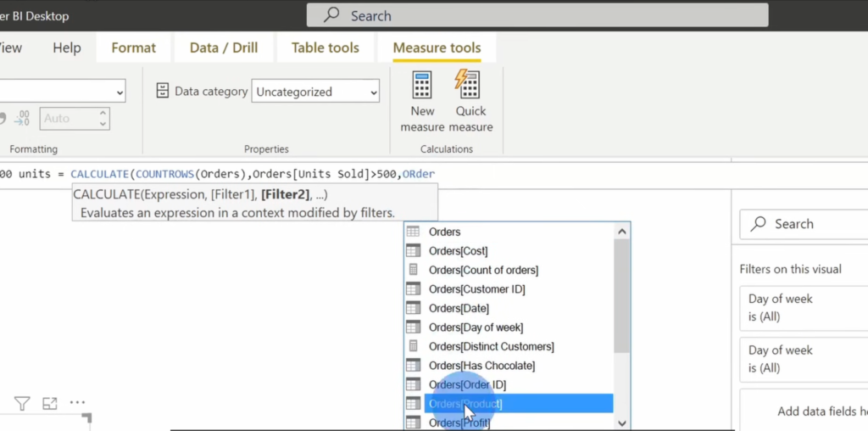This screenshot has height=431, width=868.
Task: Click table icon beside Orders suggestion
Action: (413, 232)
